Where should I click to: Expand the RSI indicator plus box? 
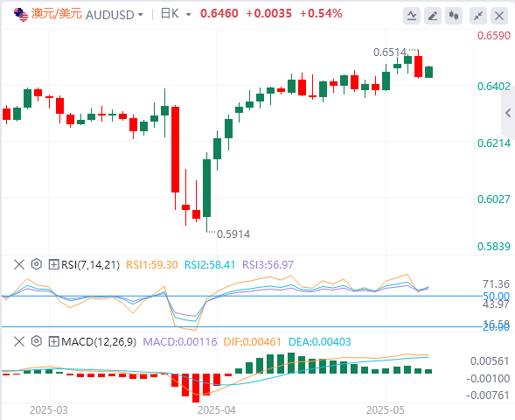coord(53,264)
